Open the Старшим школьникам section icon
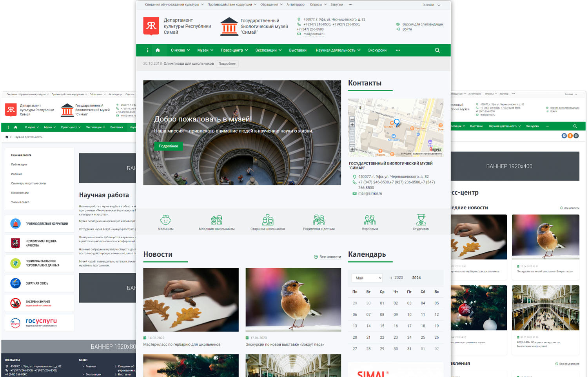The image size is (588, 377). 268,220
